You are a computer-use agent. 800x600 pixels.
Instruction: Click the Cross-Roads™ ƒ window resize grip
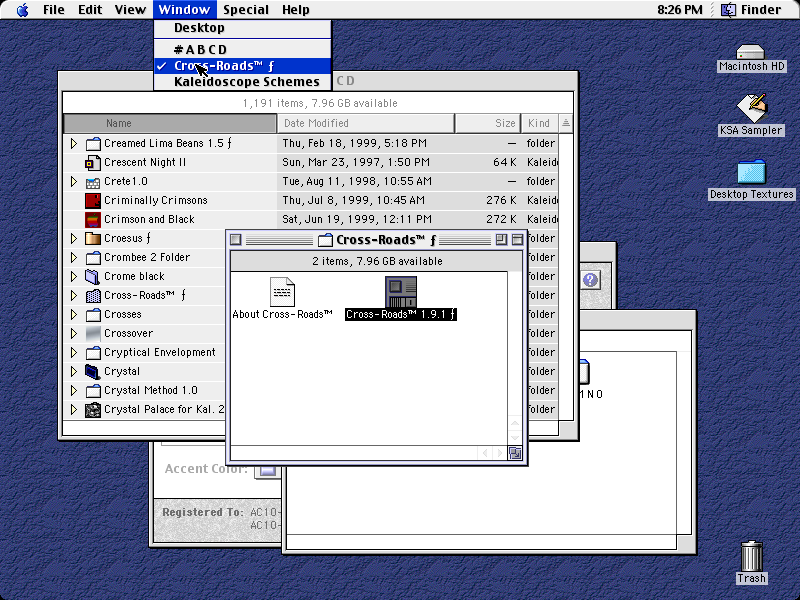[515, 453]
